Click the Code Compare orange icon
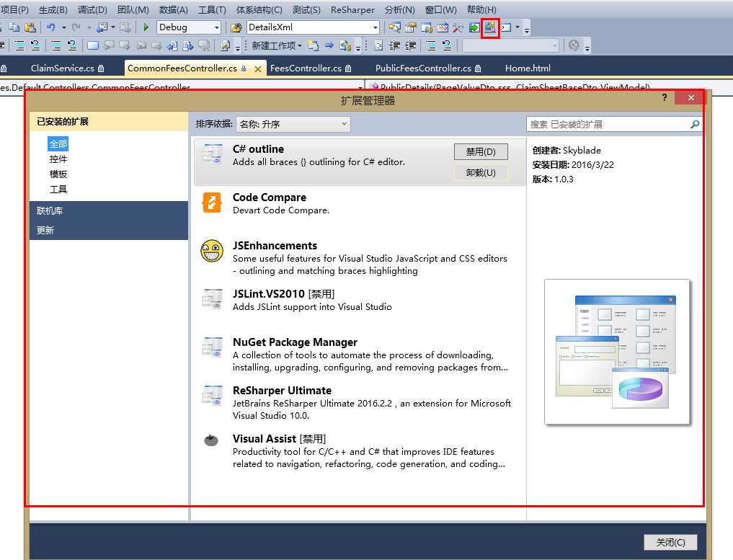 212,203
